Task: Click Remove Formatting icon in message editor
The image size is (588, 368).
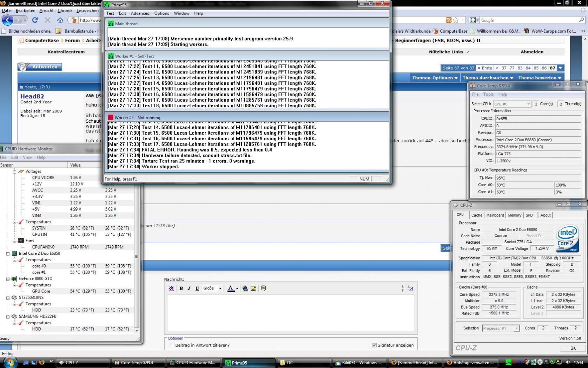Action: point(171,288)
